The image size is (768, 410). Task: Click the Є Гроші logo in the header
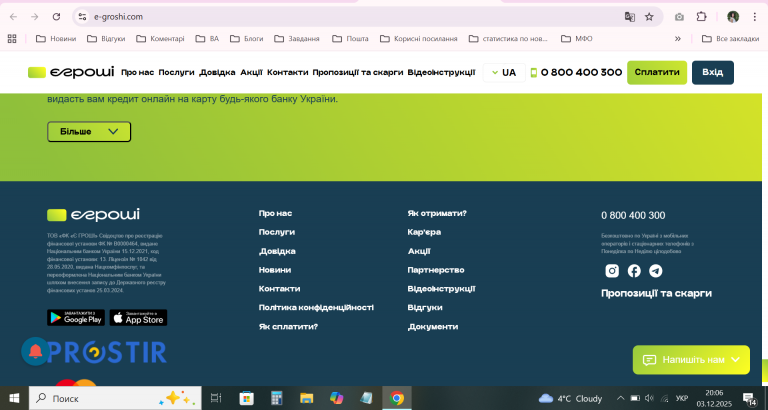click(x=71, y=72)
